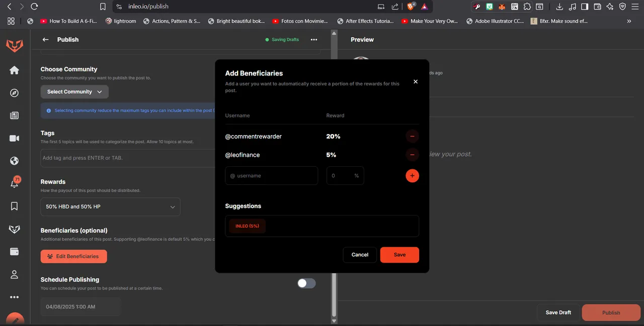Open the Extensions puzzle piece icon
644x326 pixels.
[x=527, y=7]
